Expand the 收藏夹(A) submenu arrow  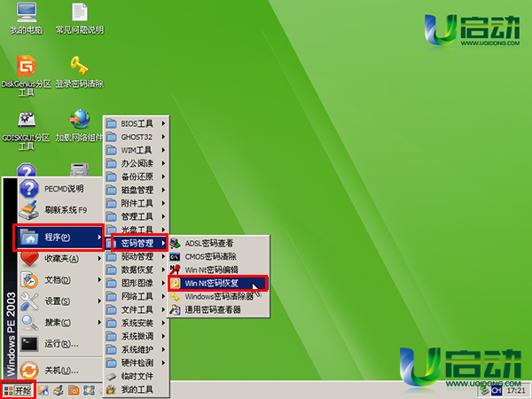point(99,259)
